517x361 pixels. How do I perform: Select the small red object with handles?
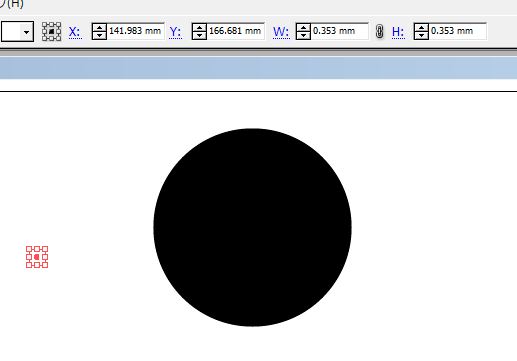tap(37, 257)
